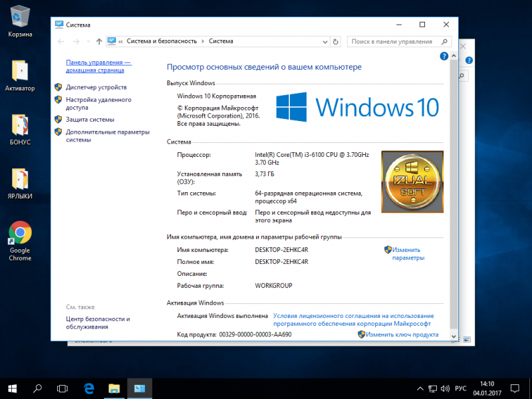
Task: Open taskbar search magnifier
Action: 37,388
